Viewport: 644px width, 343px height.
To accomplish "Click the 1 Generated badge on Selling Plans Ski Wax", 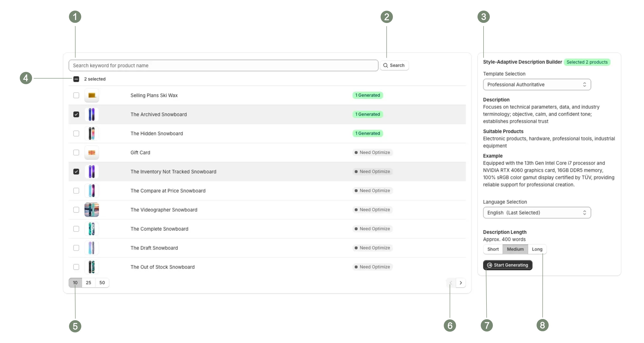I will [x=368, y=95].
